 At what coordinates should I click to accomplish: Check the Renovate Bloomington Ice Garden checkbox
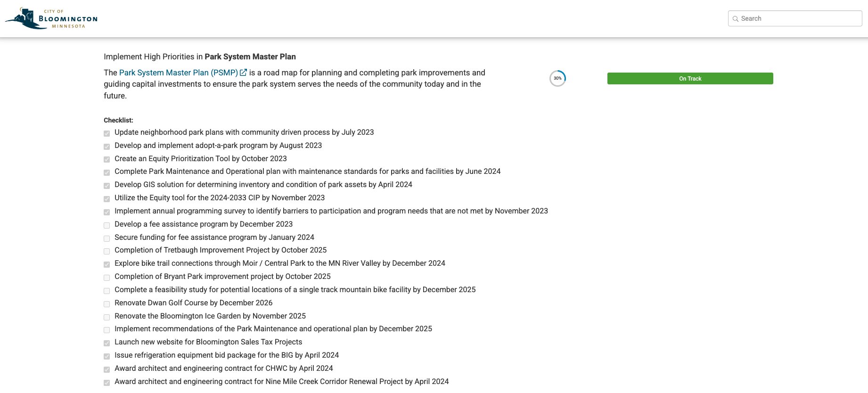tap(107, 317)
